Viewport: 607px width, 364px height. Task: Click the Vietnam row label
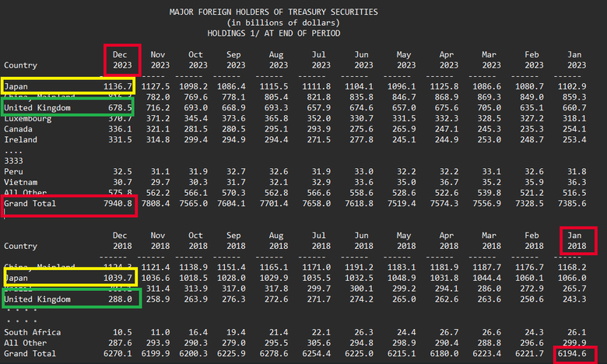(x=20, y=182)
